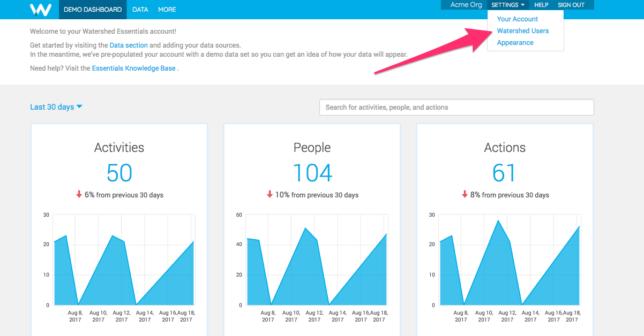Screen dimensions: 644x336
Task: Select '10% from previous 30 days' text
Action: pos(317,195)
